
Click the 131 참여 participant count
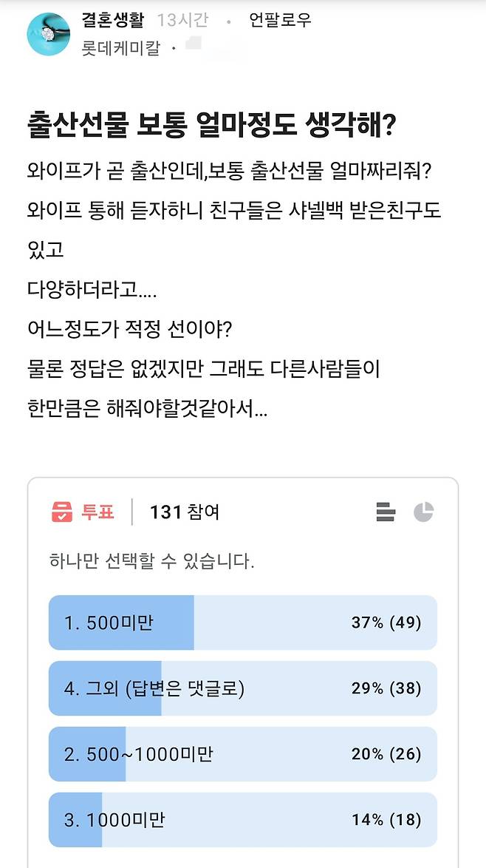184,512
